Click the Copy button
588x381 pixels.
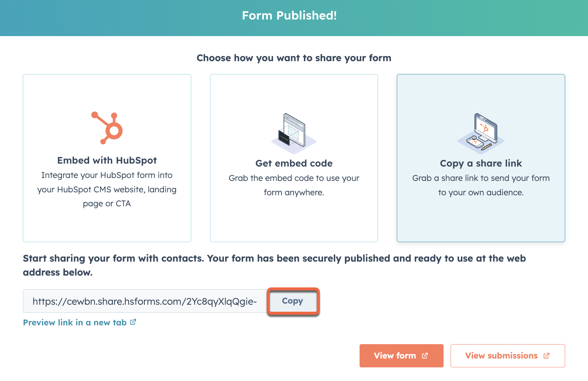coord(293,301)
